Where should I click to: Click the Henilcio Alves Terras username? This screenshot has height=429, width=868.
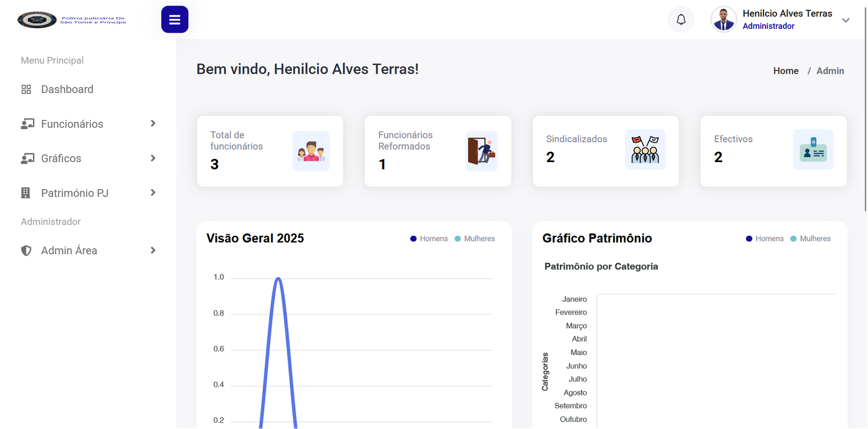click(787, 14)
